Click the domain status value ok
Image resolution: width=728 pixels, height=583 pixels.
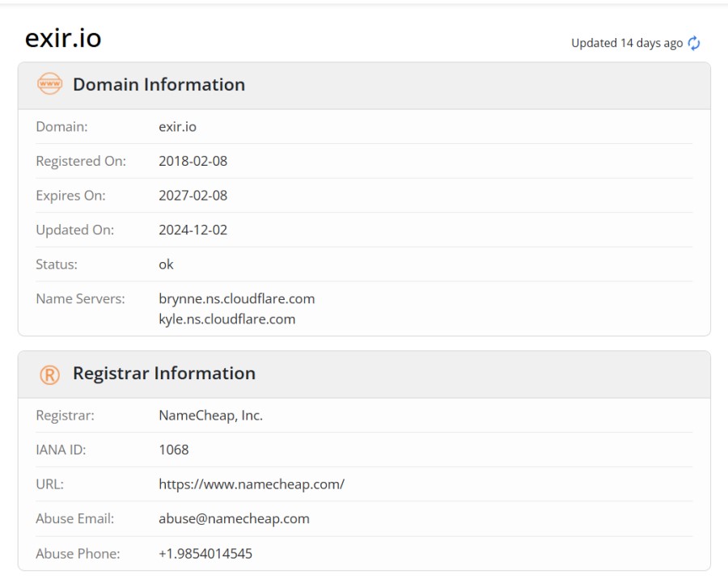tap(166, 264)
